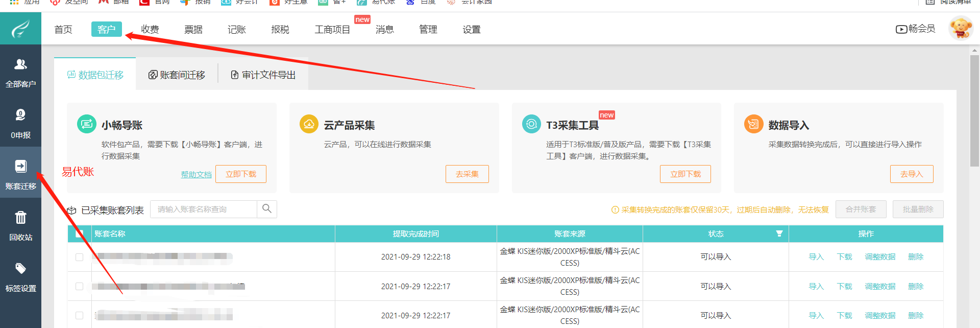The height and width of the screenshot is (328, 980).
Task: Click the vertical page scrollbar thumb
Action: [x=974, y=110]
